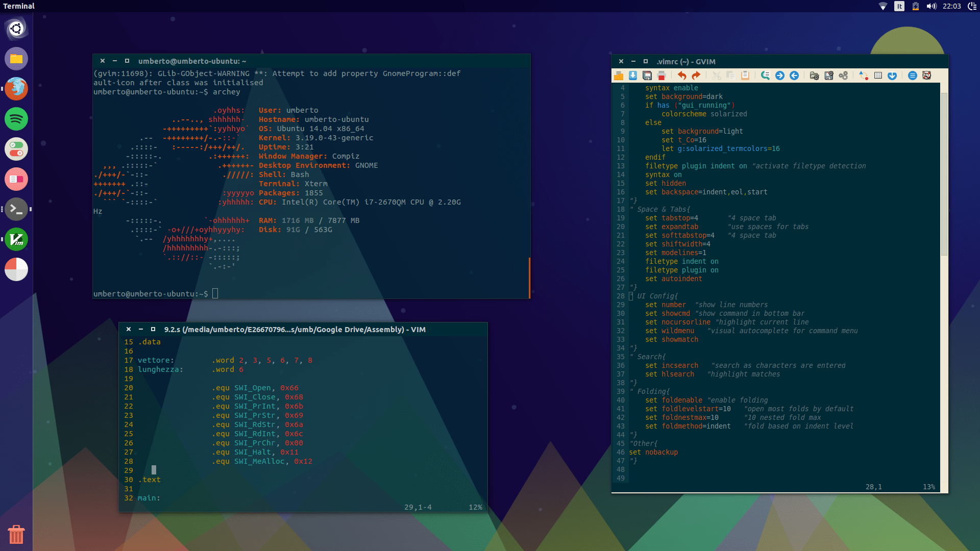
Task: Jump to tag with blue down-arrow circle icon
Action: click(892, 76)
